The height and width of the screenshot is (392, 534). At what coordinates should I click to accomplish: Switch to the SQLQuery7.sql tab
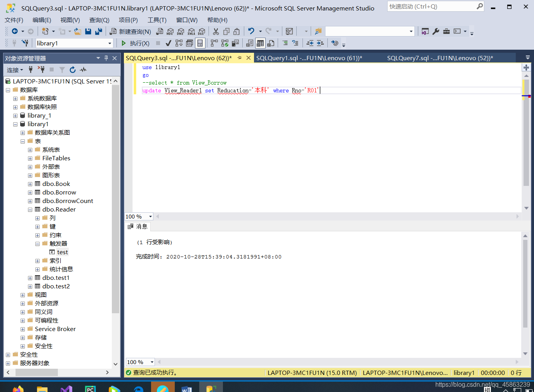440,58
